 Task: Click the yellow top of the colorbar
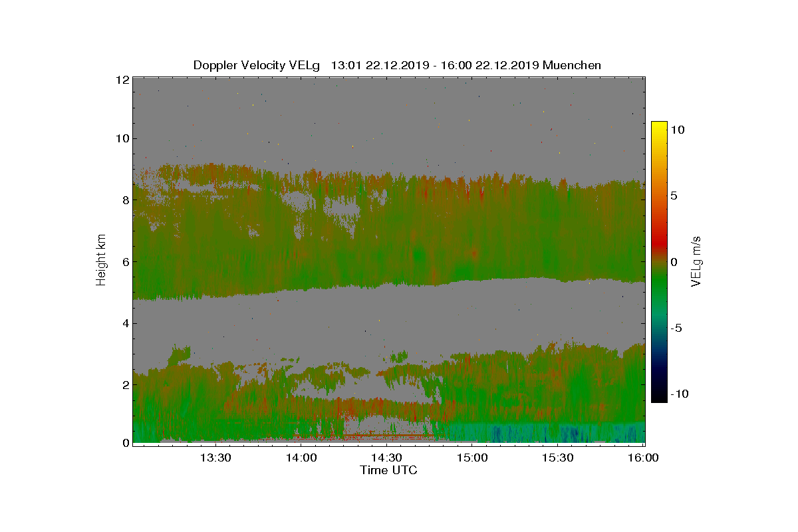659,128
